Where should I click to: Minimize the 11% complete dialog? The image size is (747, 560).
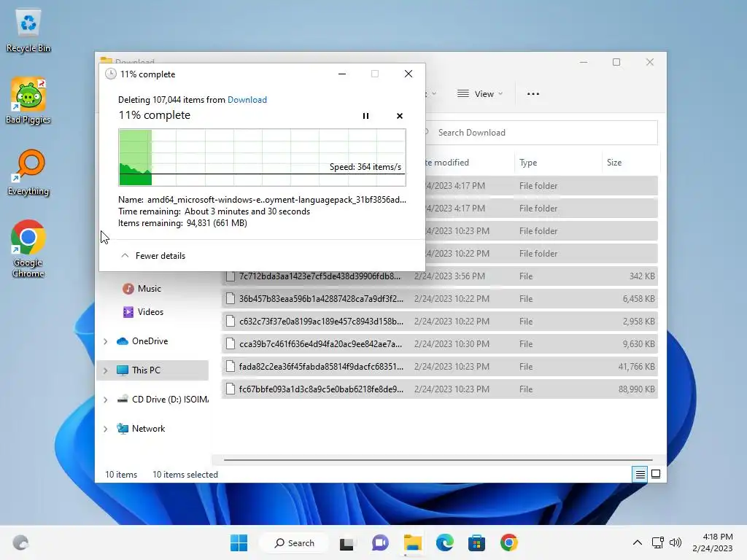(x=342, y=74)
